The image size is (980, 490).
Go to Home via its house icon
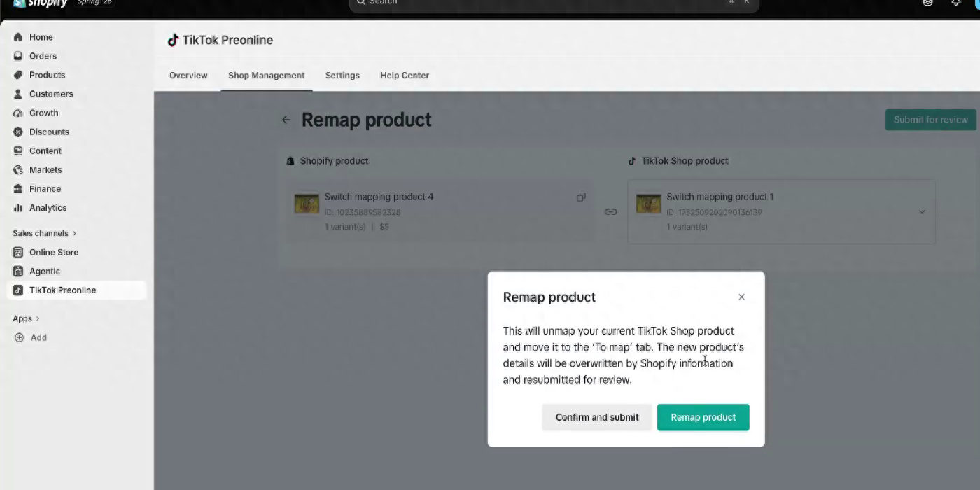click(18, 37)
